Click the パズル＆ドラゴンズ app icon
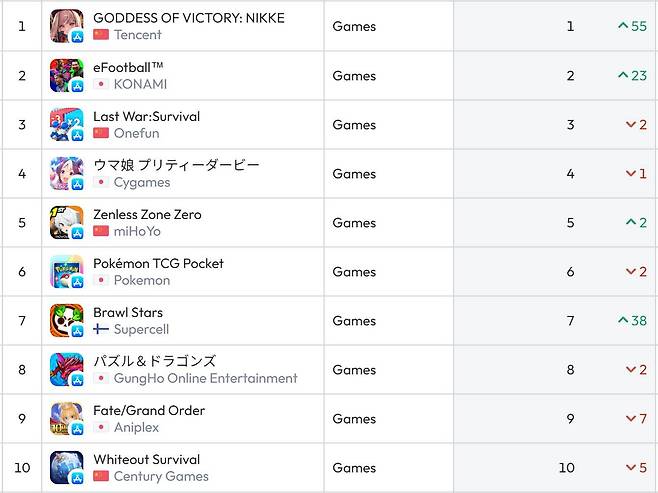The width and height of the screenshot is (658, 493). pos(67,369)
